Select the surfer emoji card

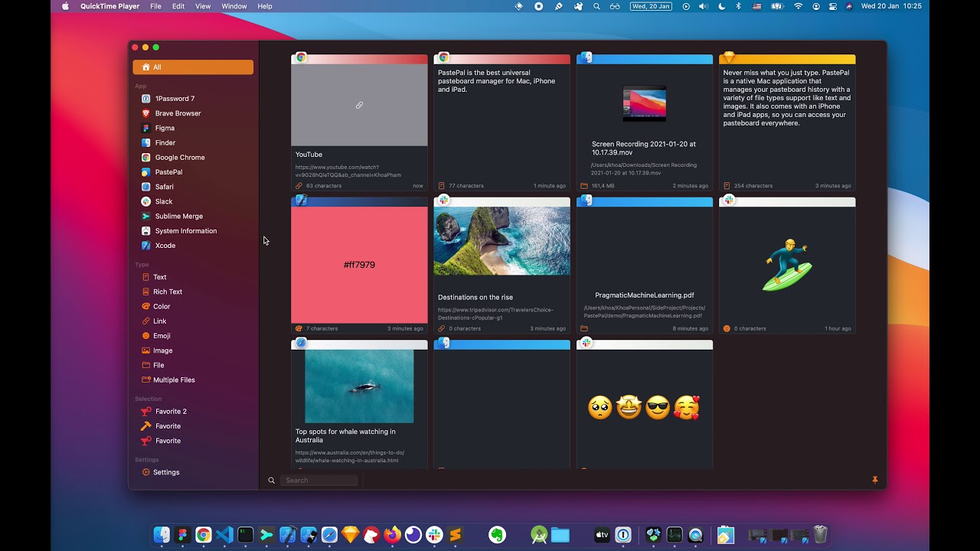[787, 265]
